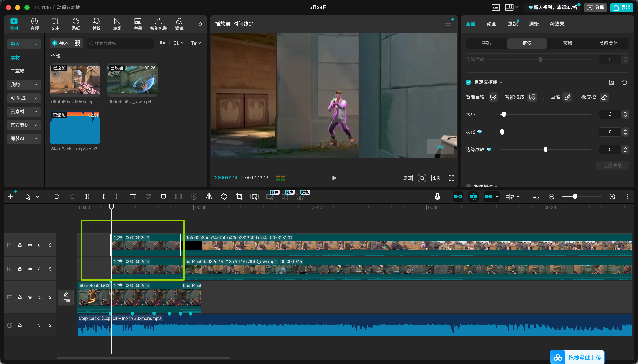
Task: Click the 拖拽至此上传 upload button
Action: tap(577, 357)
